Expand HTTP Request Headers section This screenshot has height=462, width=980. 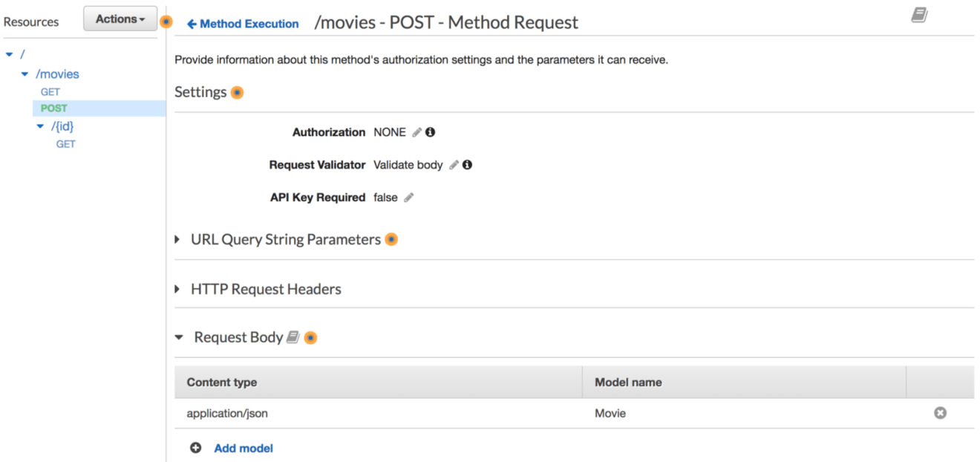(x=177, y=289)
